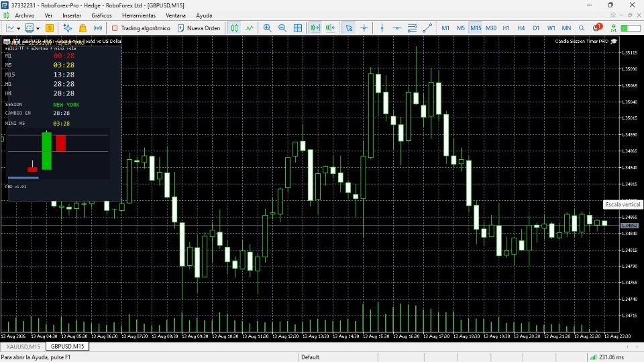Screen dimensions: 644x362
Task: Switch to D1 timeframe
Action: [536, 28]
